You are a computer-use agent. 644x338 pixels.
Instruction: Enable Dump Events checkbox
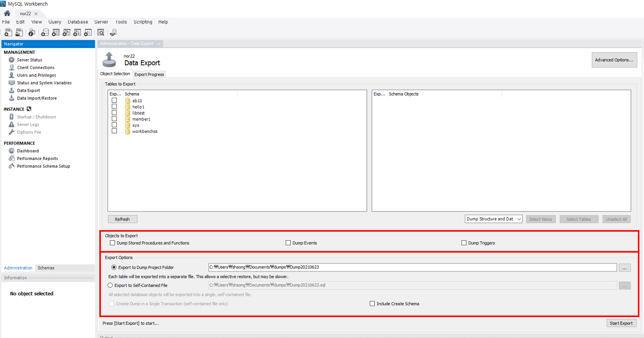[x=288, y=243]
